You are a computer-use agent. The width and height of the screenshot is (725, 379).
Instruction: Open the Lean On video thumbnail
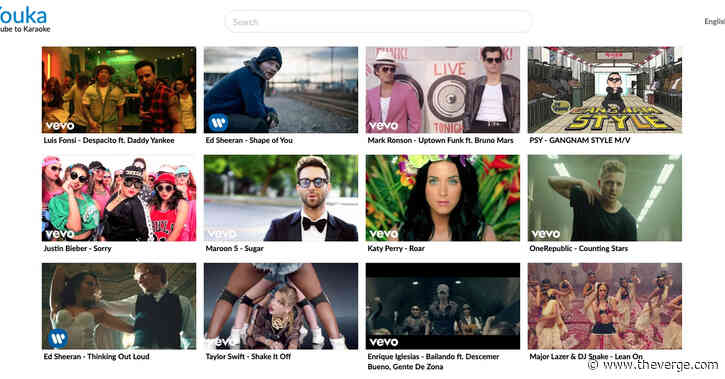coord(604,306)
